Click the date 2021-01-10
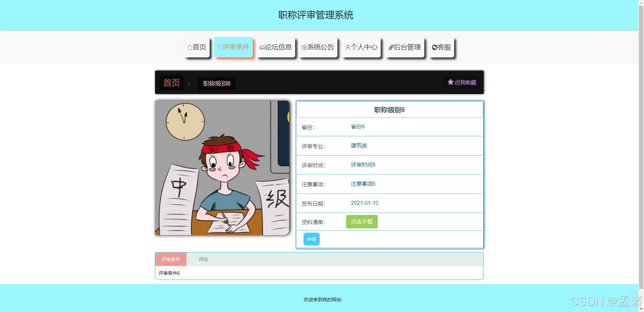The height and width of the screenshot is (312, 644). click(x=365, y=203)
